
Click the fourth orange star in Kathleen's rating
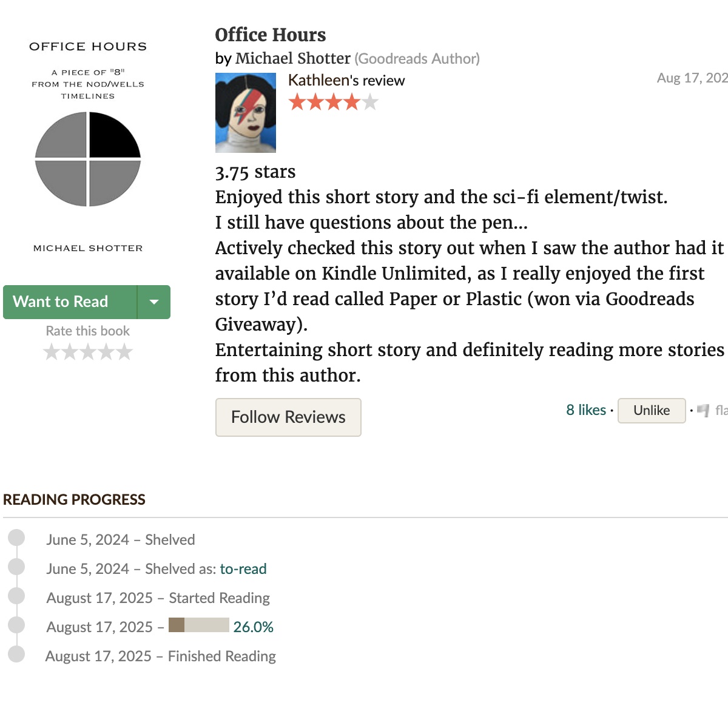click(x=351, y=102)
